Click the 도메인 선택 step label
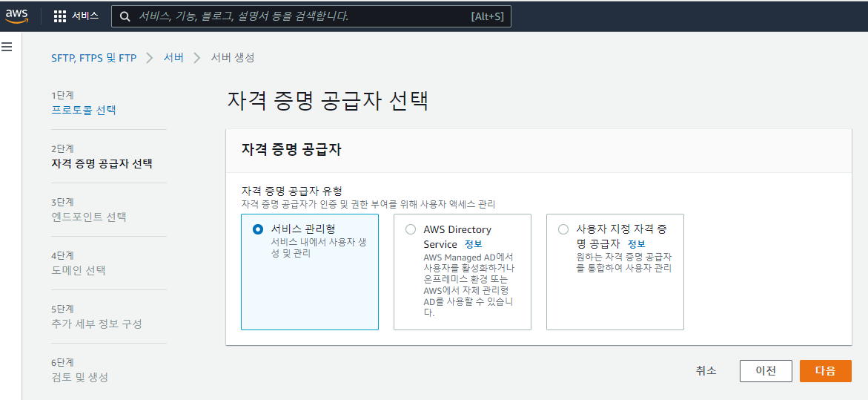868x400 pixels. point(79,270)
